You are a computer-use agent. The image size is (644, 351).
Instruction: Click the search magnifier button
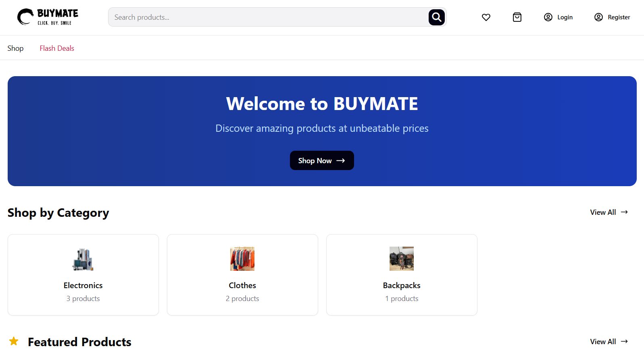(436, 17)
